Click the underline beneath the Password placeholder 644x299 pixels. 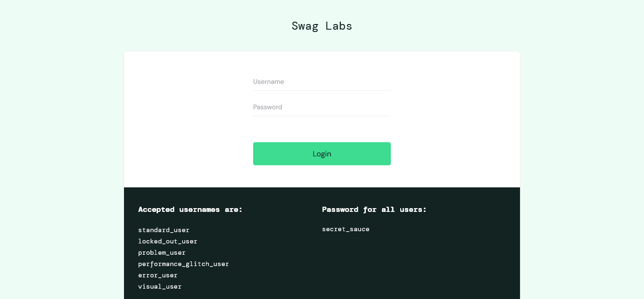(322, 116)
